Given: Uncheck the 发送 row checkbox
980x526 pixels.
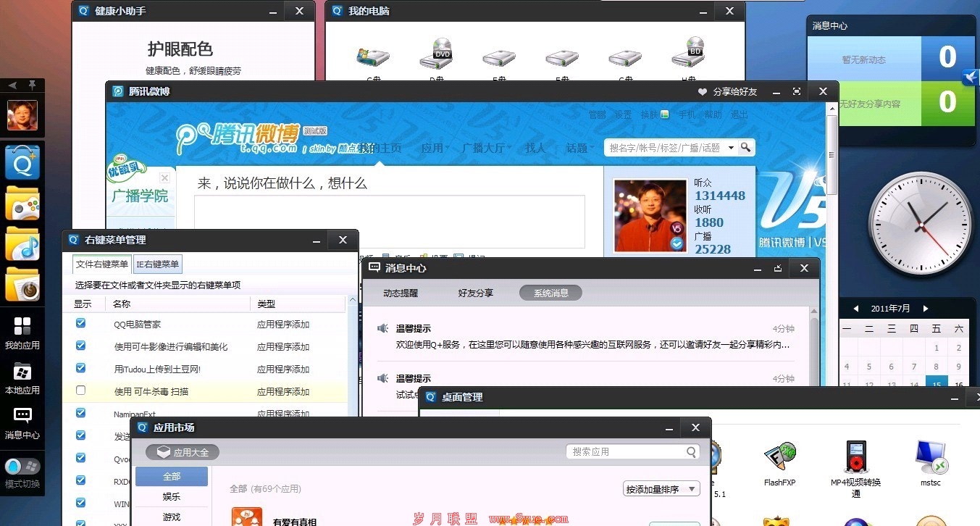Looking at the screenshot, I should coord(80,435).
